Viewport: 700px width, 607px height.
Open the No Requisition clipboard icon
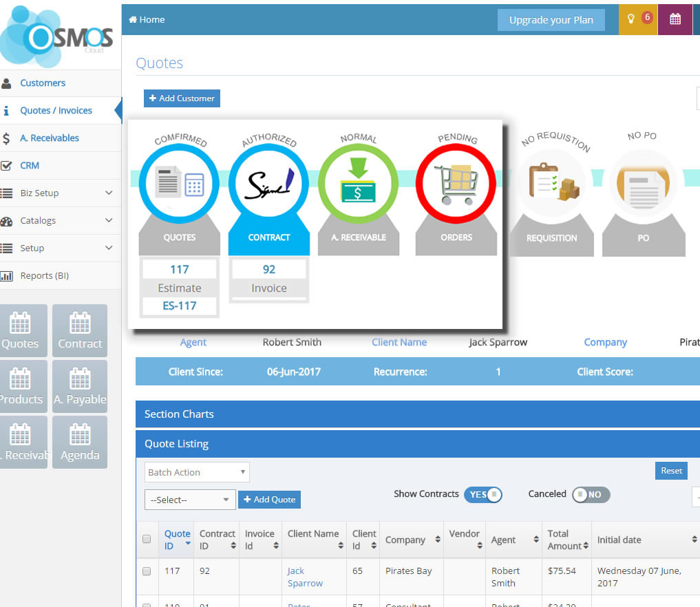[x=551, y=183]
